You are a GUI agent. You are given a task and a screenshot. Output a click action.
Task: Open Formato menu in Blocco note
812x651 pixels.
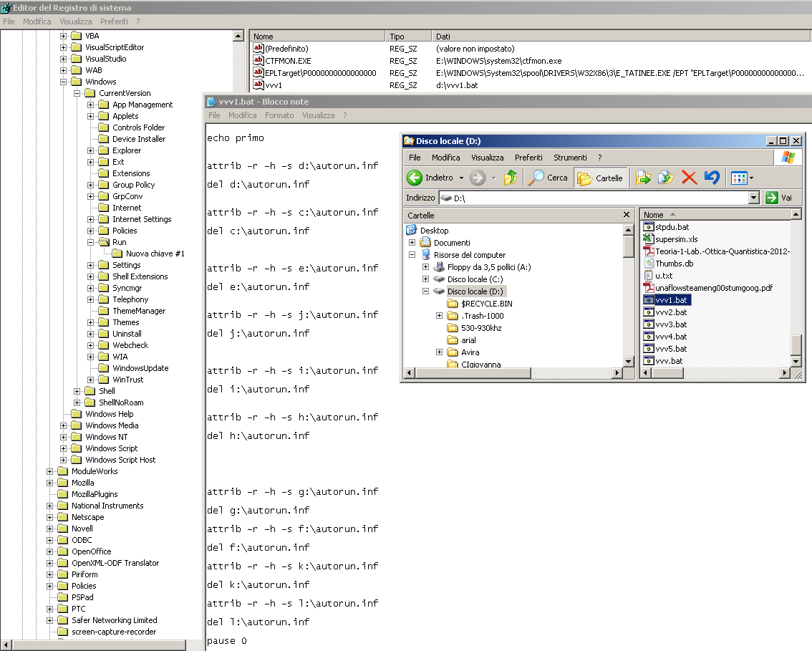click(x=279, y=115)
